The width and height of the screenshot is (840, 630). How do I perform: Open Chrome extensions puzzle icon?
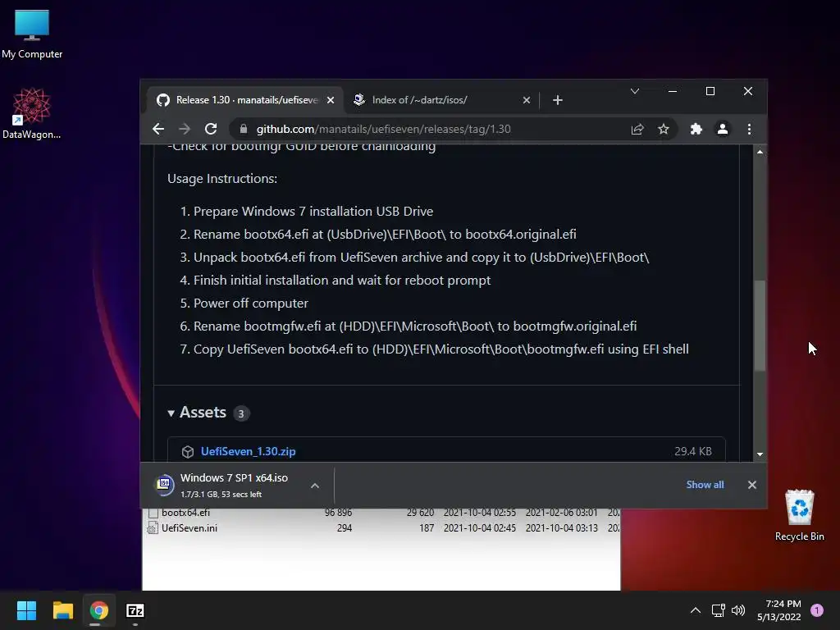click(x=696, y=129)
